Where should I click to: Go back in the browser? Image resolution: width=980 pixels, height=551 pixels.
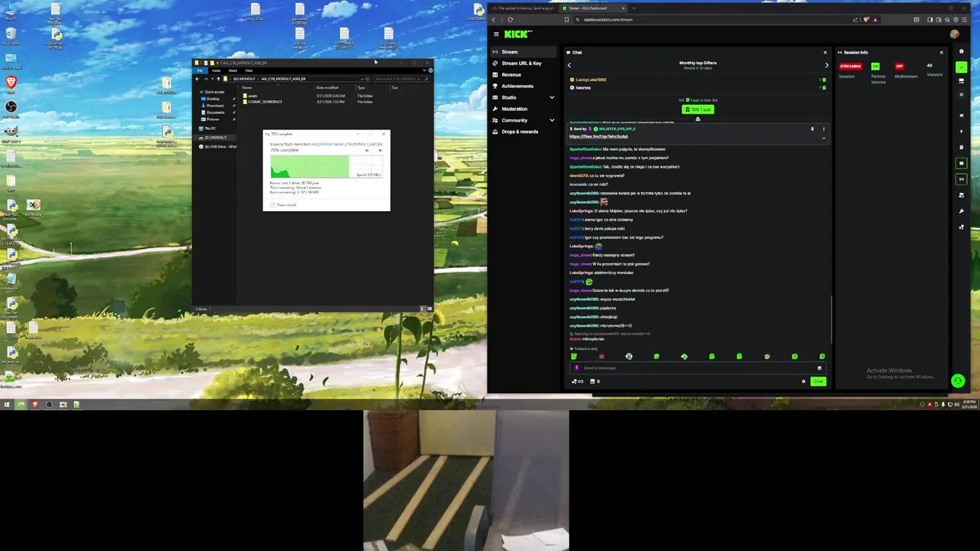[494, 19]
